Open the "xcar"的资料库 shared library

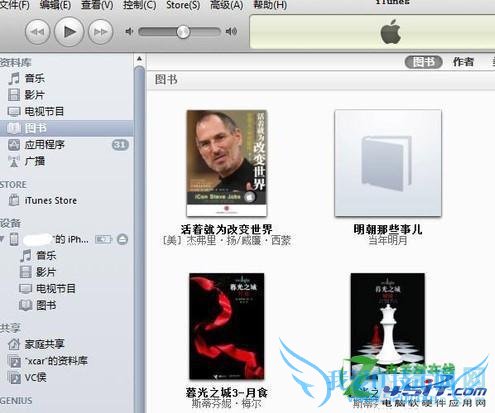(x=67, y=361)
